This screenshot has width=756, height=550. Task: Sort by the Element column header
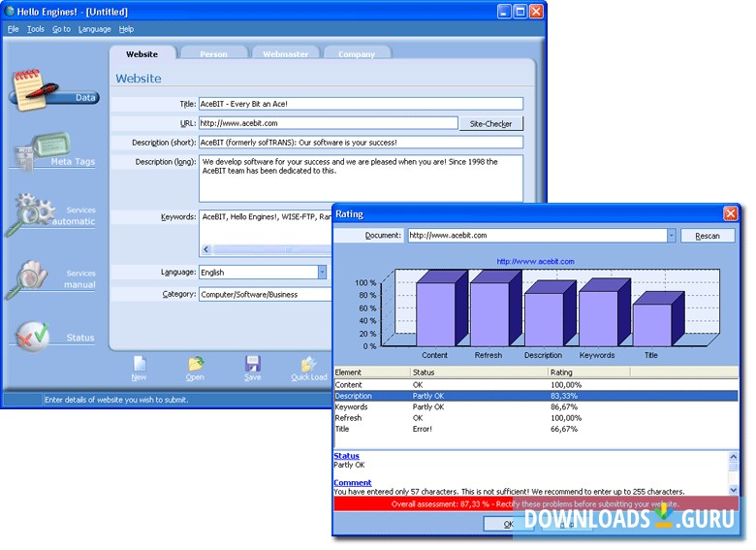click(372, 372)
